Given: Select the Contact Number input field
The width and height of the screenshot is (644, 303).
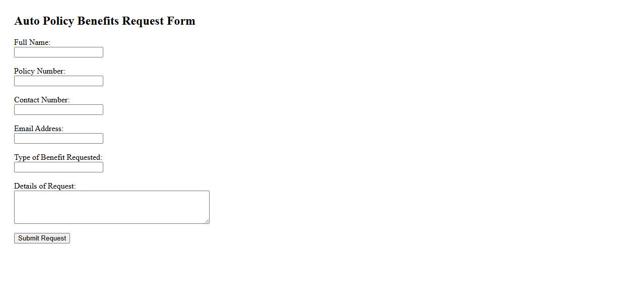Looking at the screenshot, I should pyautogui.click(x=58, y=110).
